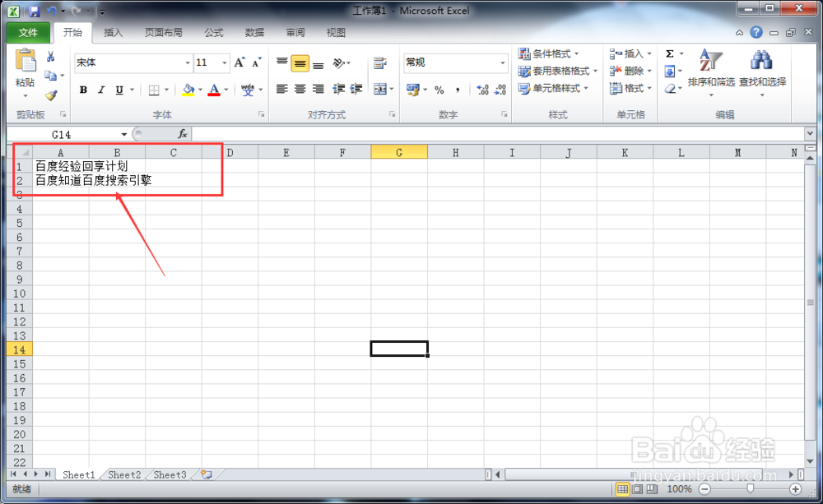Image resolution: width=823 pixels, height=504 pixels.
Task: Click the Clear eraser icon
Action: coord(670,89)
